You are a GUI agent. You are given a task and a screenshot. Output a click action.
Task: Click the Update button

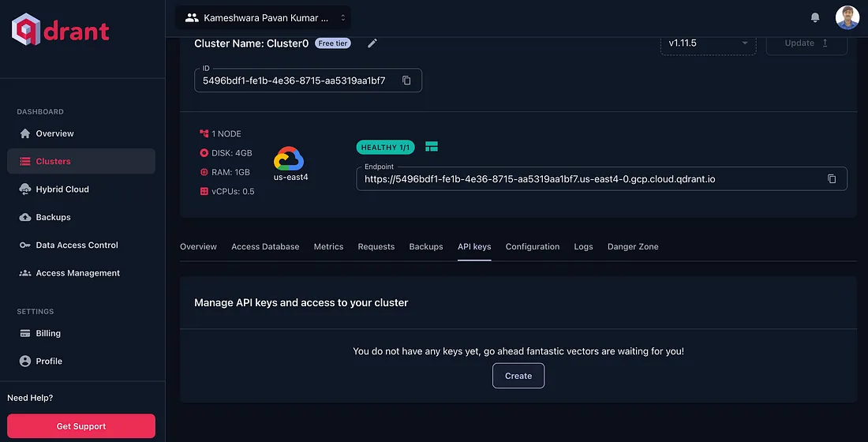(x=806, y=43)
